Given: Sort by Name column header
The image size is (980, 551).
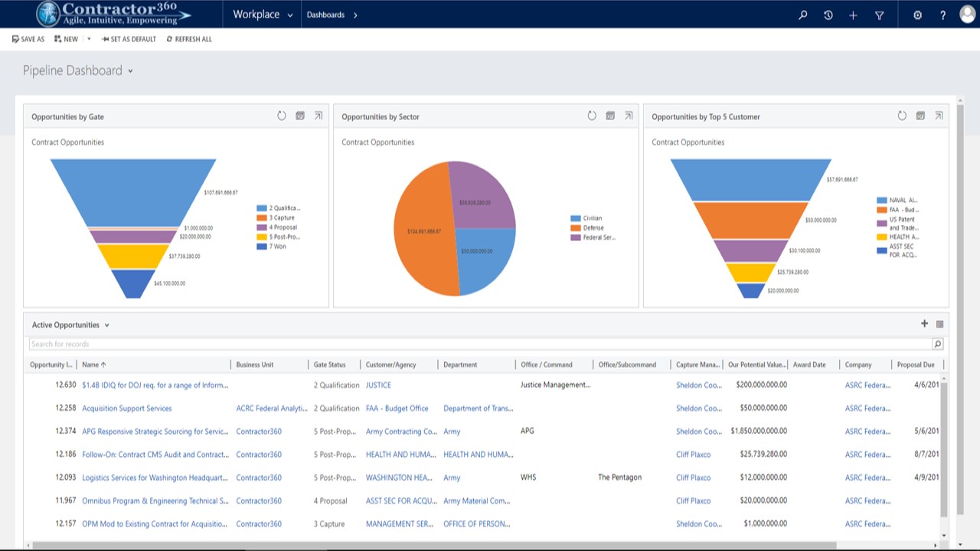Looking at the screenshot, I should pyautogui.click(x=94, y=365).
